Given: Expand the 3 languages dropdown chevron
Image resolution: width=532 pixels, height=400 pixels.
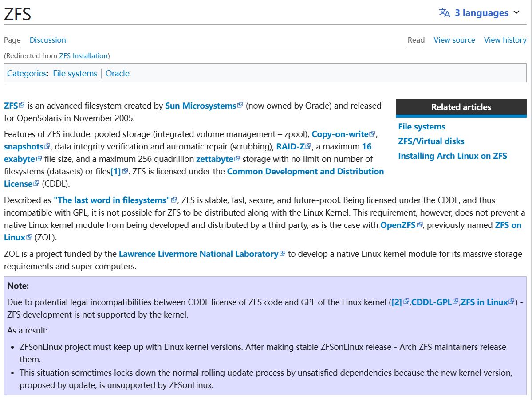Looking at the screenshot, I should click(x=516, y=13).
